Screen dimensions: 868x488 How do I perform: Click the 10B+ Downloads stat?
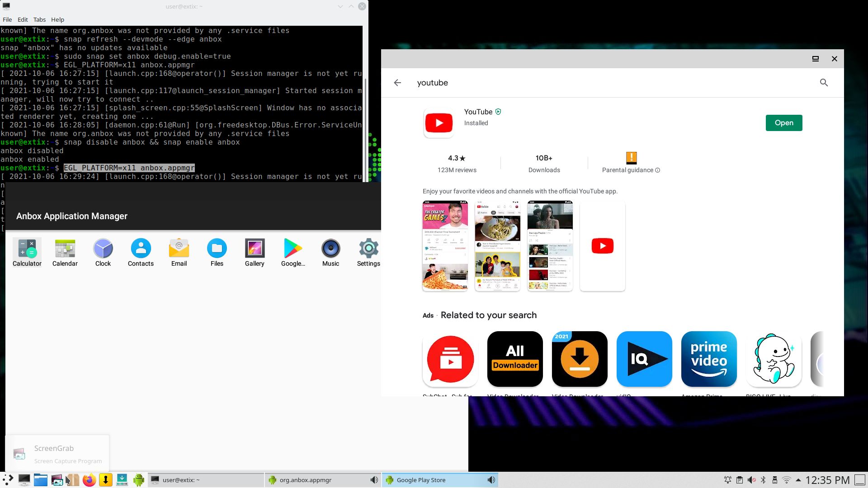(544, 164)
